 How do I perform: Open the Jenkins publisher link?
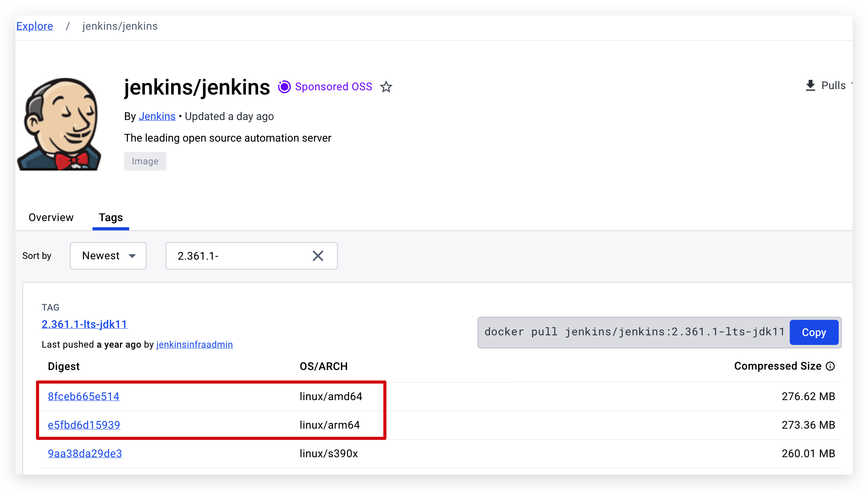157,116
